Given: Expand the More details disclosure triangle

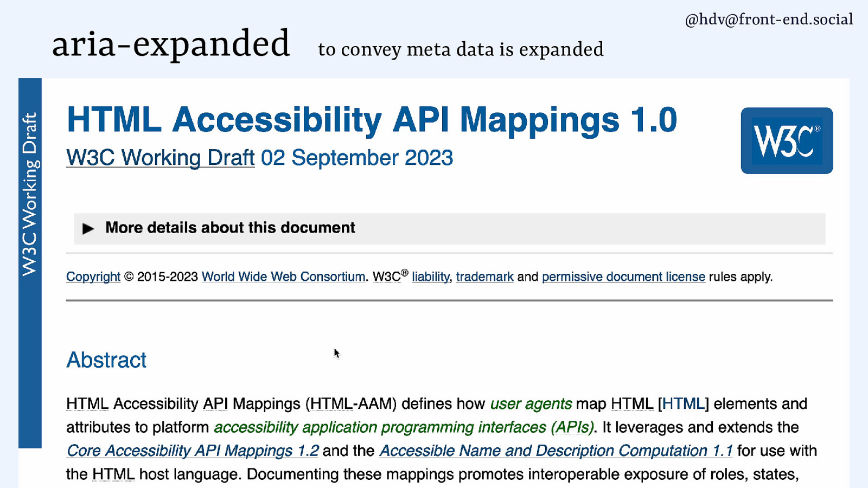Looking at the screenshot, I should coord(88,228).
